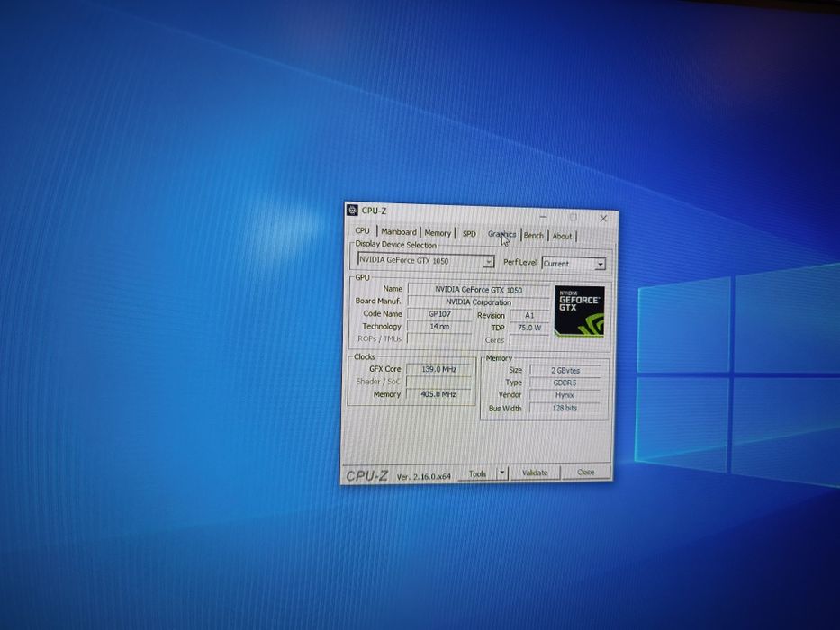Screen dimensions: 840x630
Task: Click the empty Shader / SoC field
Action: [x=438, y=382]
